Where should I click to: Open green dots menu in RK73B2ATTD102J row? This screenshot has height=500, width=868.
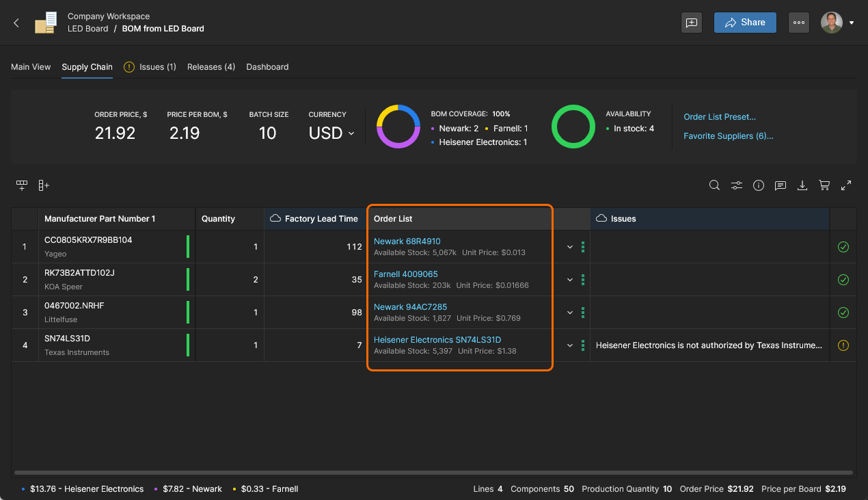[x=583, y=280]
